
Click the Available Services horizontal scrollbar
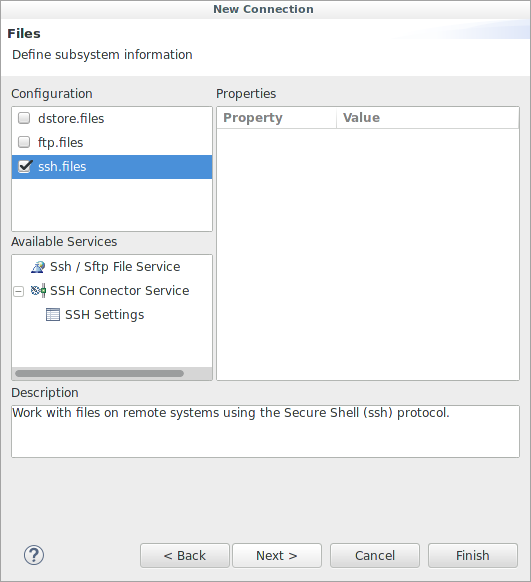pyautogui.click(x=99, y=373)
